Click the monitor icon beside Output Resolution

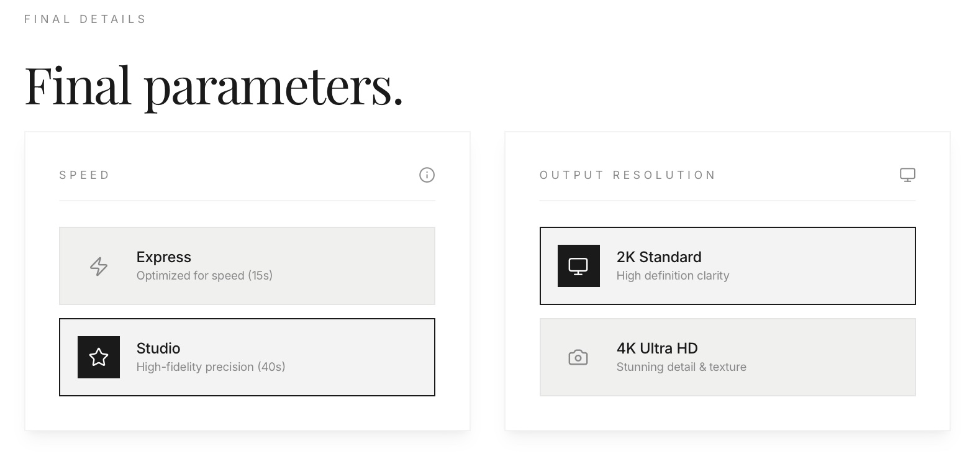pos(907,175)
